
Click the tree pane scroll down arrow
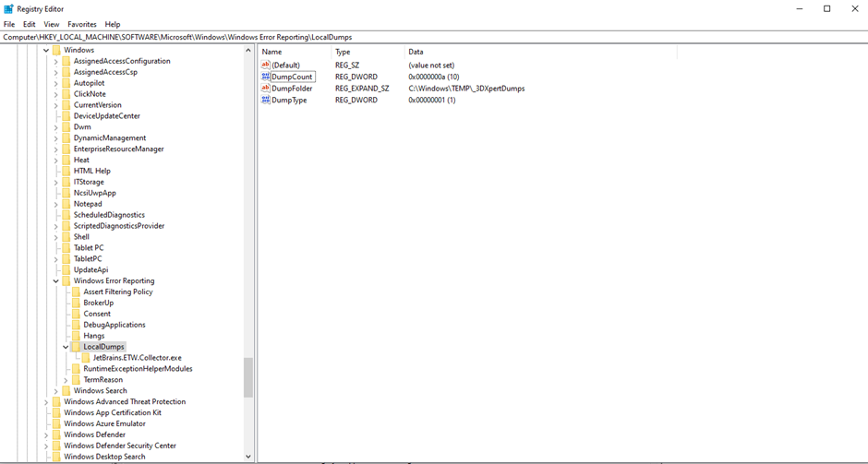(247, 457)
